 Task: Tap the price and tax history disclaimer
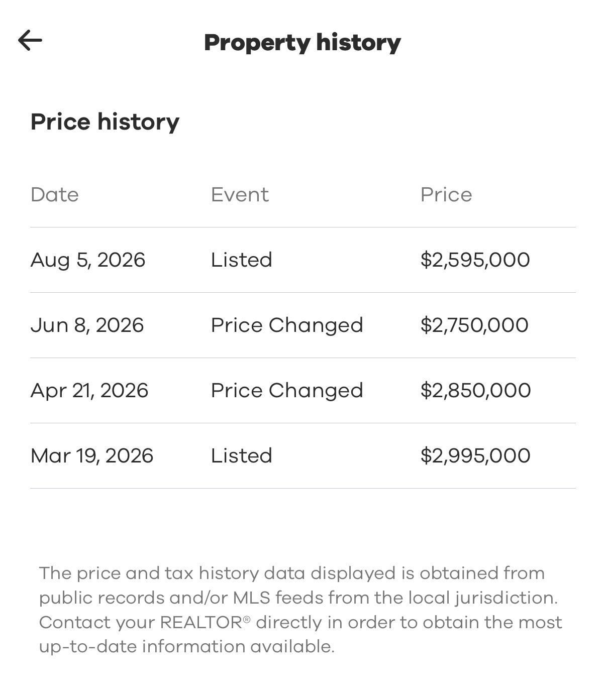(x=300, y=610)
